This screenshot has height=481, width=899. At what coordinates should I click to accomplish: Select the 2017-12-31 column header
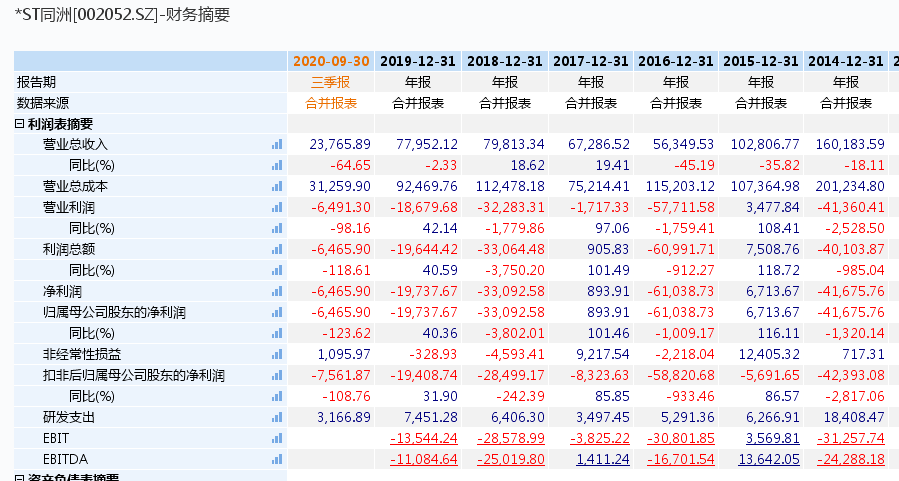[591, 61]
